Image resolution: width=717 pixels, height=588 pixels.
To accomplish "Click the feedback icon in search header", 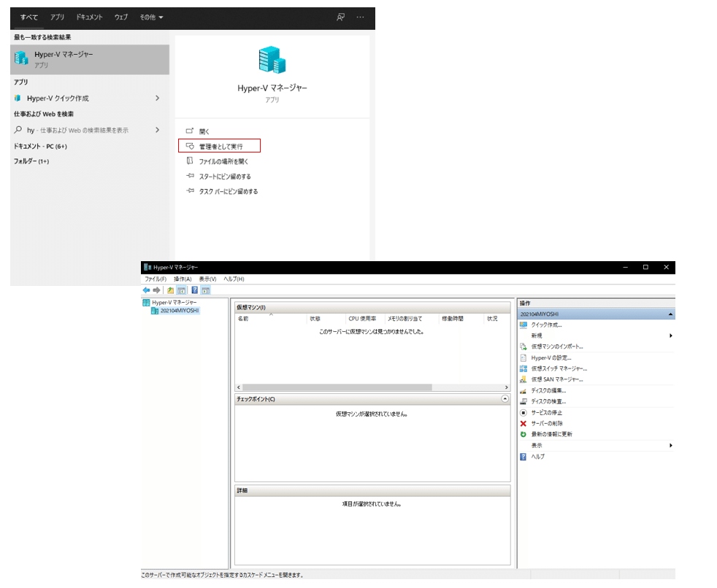I will pyautogui.click(x=341, y=17).
